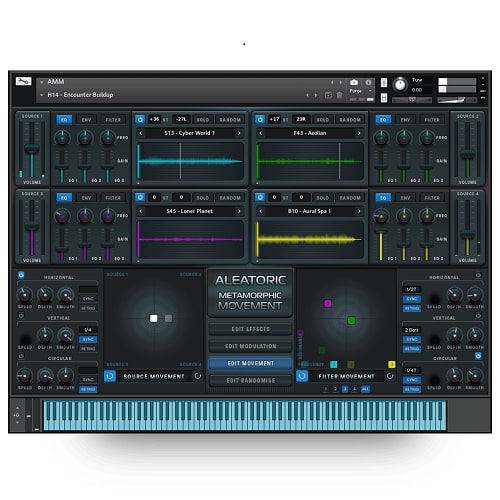The width and height of the screenshot is (500, 500).
Task: Click the magenta puck in filter XY pad
Action: 328,303
